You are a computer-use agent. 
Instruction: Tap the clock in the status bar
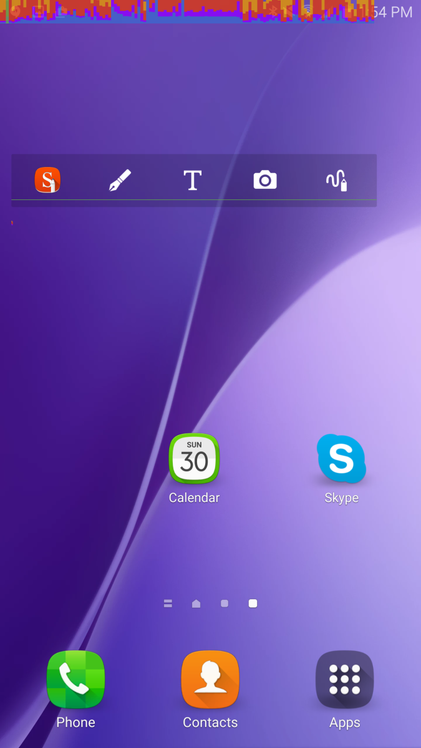392,12
